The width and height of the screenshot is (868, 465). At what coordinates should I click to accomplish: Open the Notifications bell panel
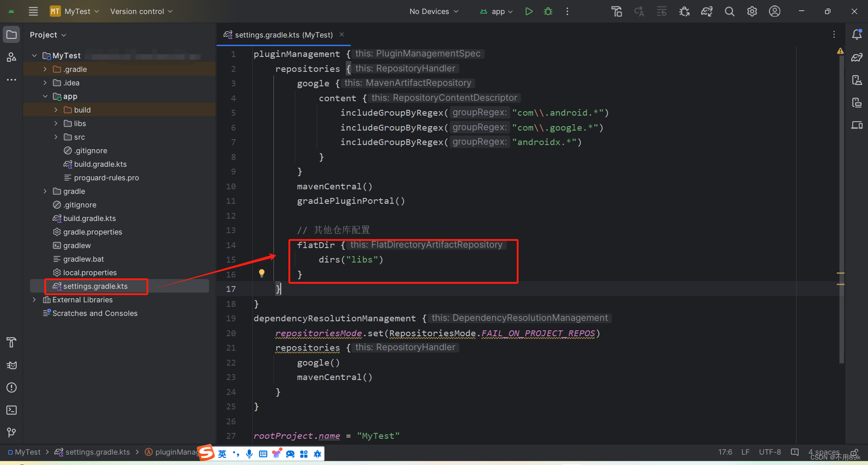tap(857, 34)
